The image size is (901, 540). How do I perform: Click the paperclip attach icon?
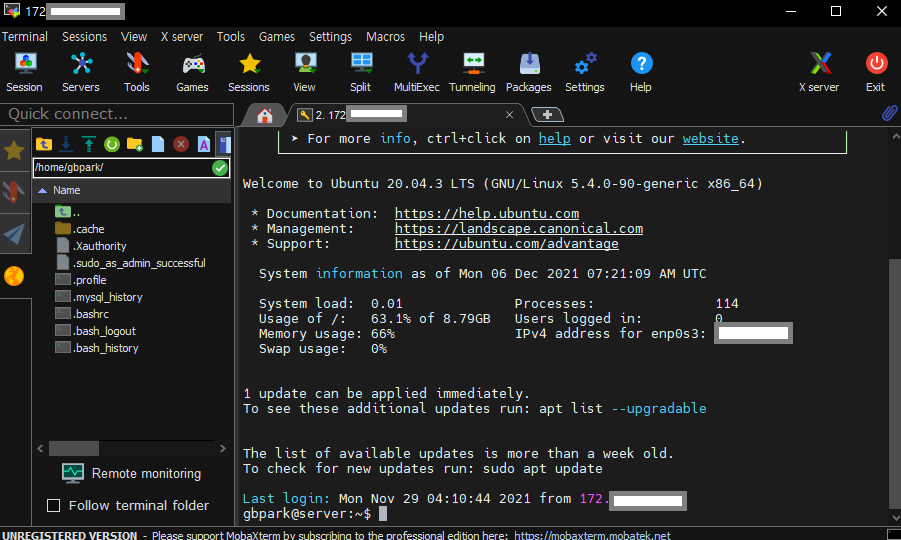click(x=889, y=113)
